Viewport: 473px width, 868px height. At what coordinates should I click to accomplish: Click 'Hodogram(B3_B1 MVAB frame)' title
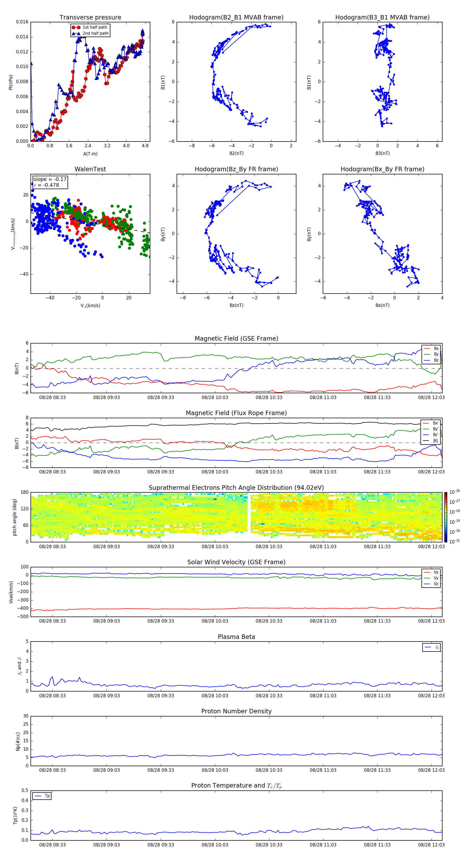pos(382,18)
